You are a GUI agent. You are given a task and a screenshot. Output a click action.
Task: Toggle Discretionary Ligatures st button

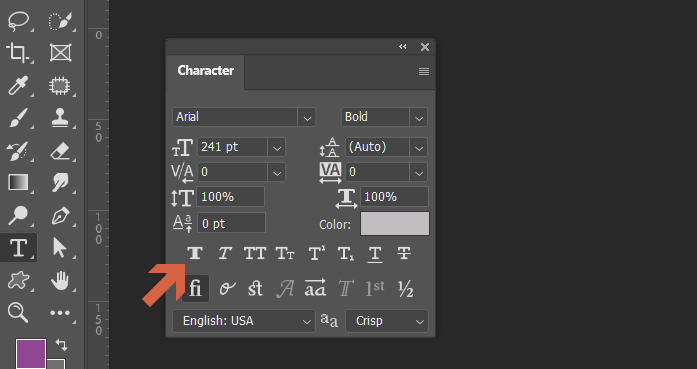click(x=255, y=289)
